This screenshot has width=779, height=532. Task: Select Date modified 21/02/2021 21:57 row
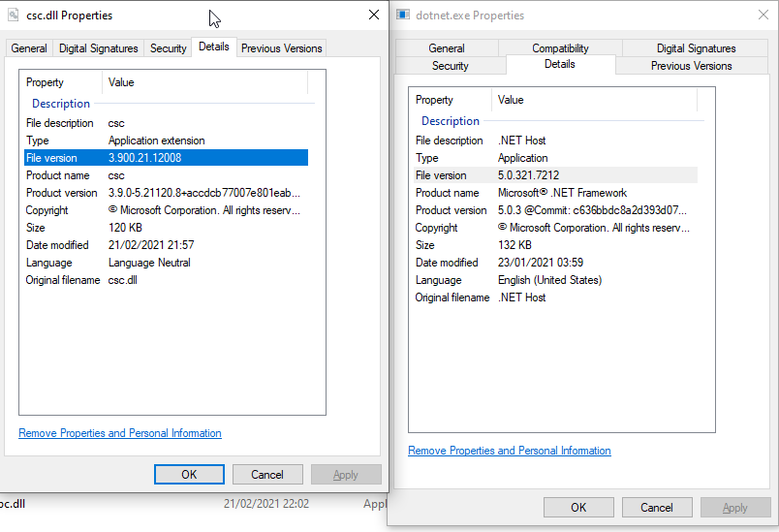click(x=166, y=245)
